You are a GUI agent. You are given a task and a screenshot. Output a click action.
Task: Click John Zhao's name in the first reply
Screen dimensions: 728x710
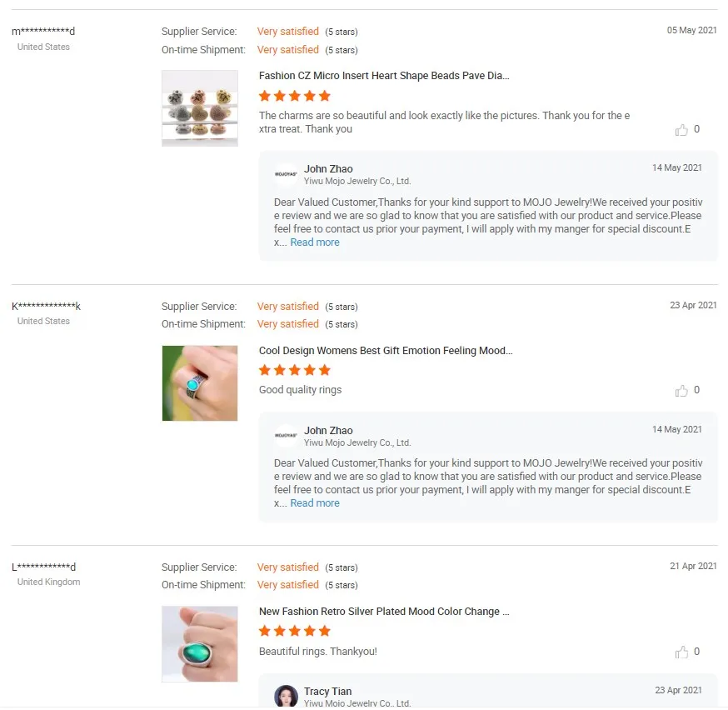[328, 169]
